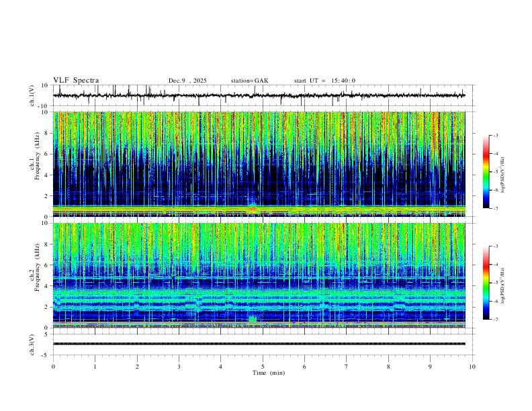
Task: Click tick label 10 on the Time axis
Action: click(472, 367)
